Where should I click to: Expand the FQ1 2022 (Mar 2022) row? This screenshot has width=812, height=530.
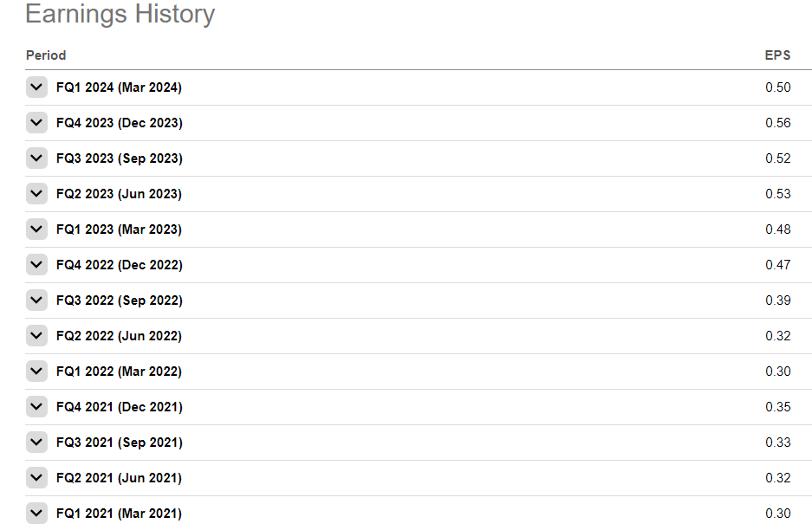(x=36, y=372)
